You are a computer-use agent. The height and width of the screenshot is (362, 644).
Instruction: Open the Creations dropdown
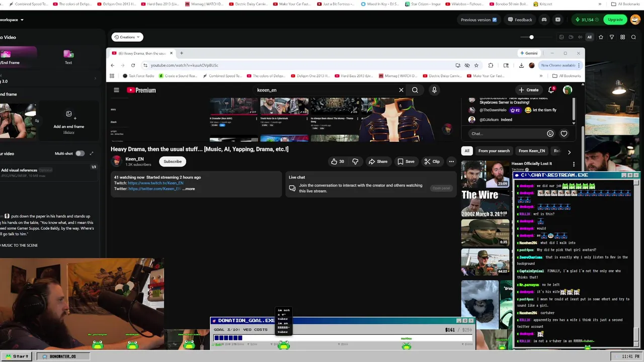pos(127,37)
